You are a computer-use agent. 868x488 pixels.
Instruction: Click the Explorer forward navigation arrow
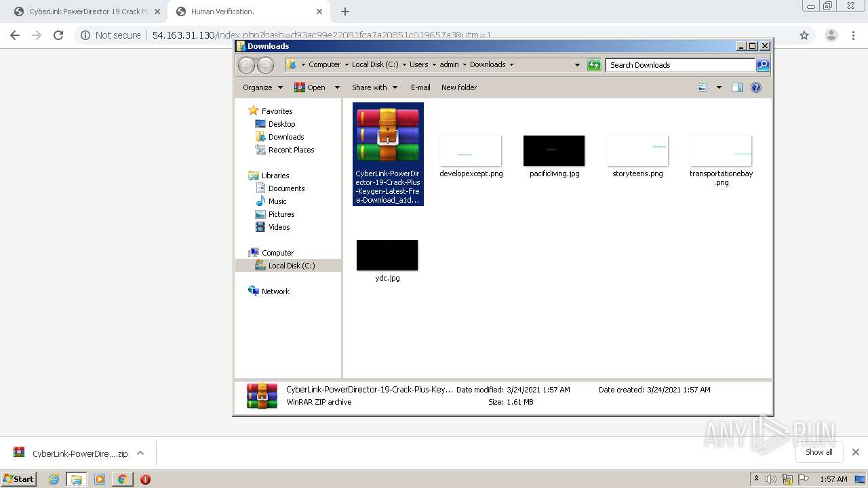tap(265, 65)
